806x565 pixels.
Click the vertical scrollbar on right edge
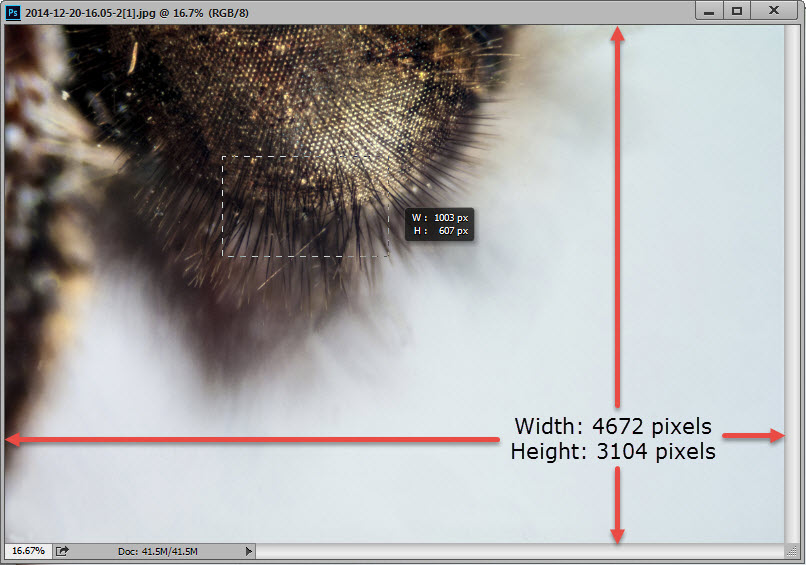click(791, 284)
